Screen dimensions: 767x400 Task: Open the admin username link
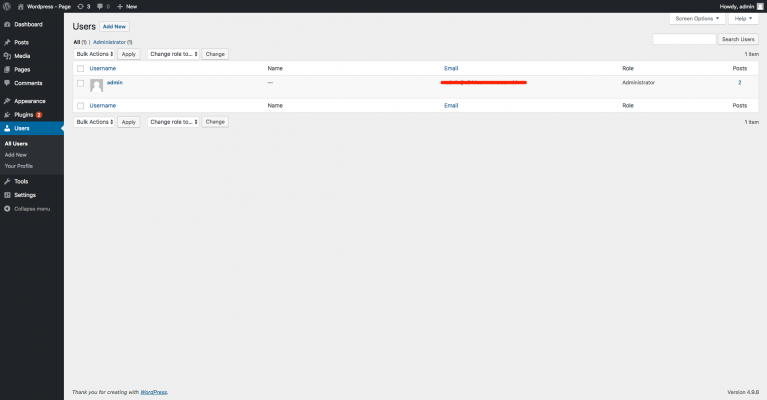pos(115,83)
